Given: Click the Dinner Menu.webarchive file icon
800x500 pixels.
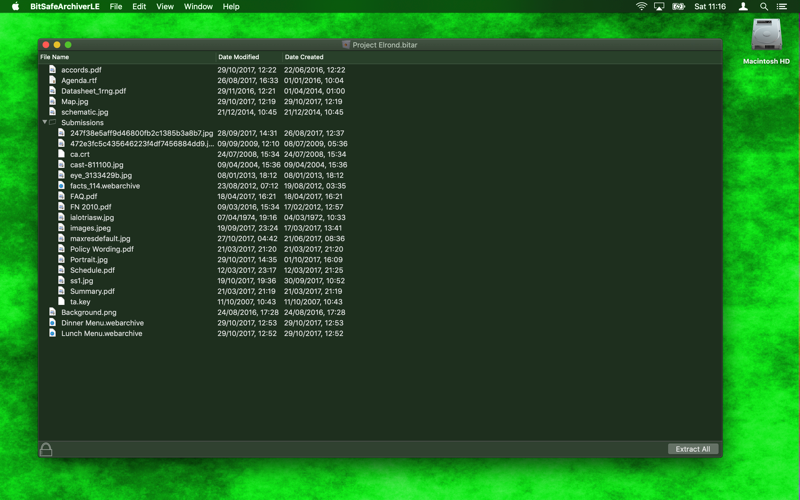Looking at the screenshot, I should click(52, 322).
